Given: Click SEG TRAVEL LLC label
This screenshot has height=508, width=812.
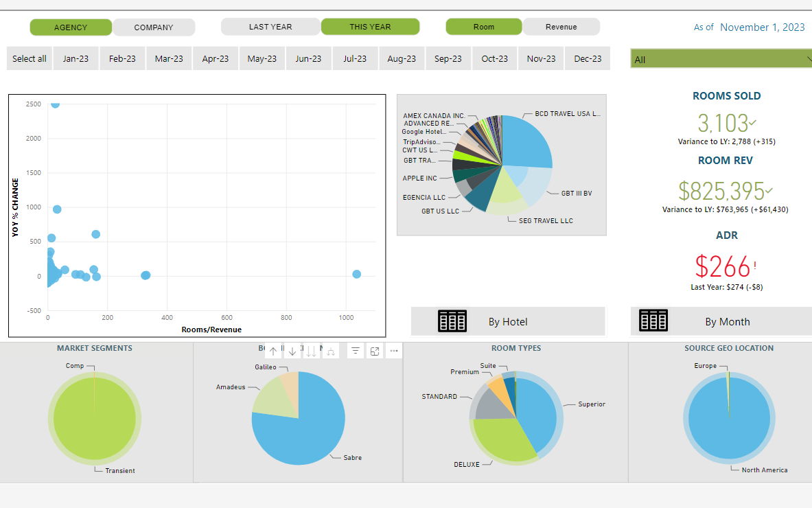Looking at the screenshot, I should 546,220.
